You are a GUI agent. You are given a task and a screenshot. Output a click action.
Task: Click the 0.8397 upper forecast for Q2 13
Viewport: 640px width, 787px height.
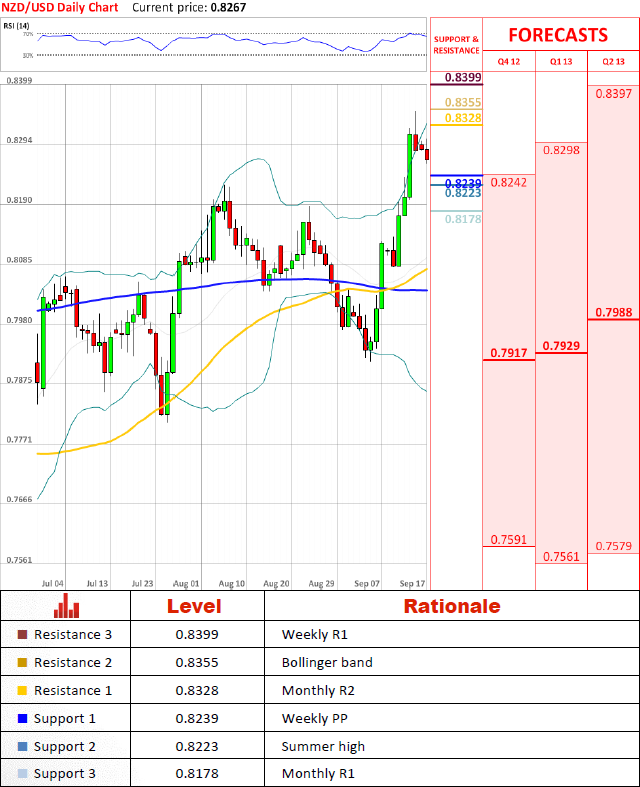pyautogui.click(x=613, y=94)
